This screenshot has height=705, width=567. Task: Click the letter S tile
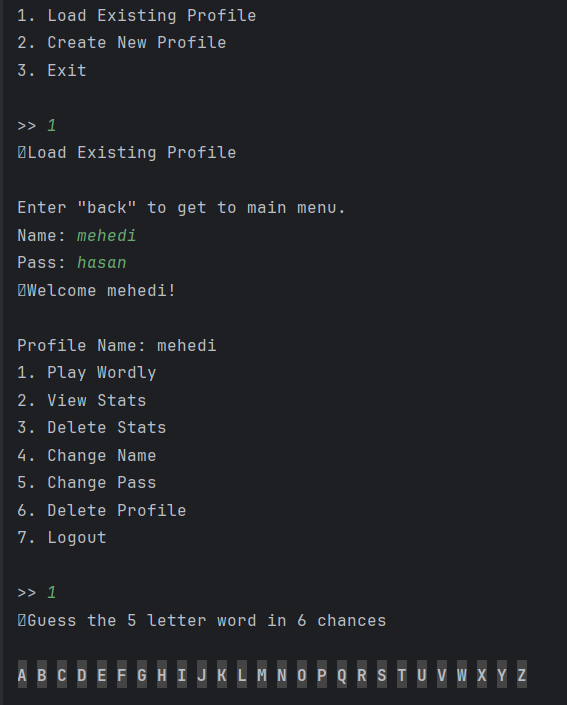[382, 674]
